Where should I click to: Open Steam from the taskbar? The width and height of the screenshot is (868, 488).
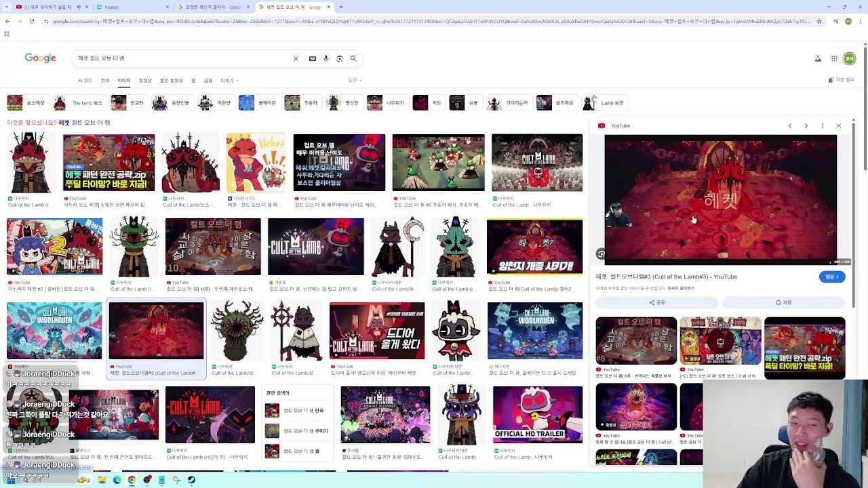coord(191,480)
